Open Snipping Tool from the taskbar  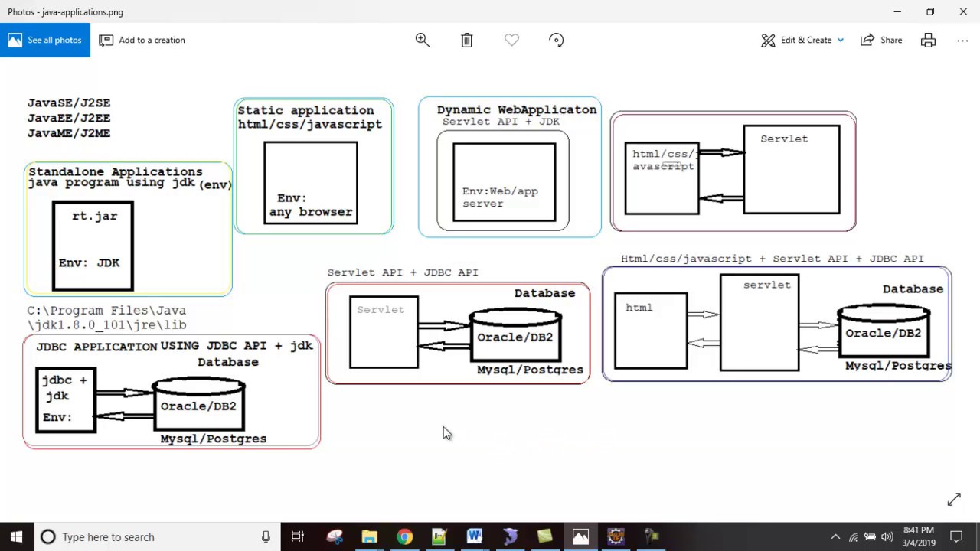[335, 536]
